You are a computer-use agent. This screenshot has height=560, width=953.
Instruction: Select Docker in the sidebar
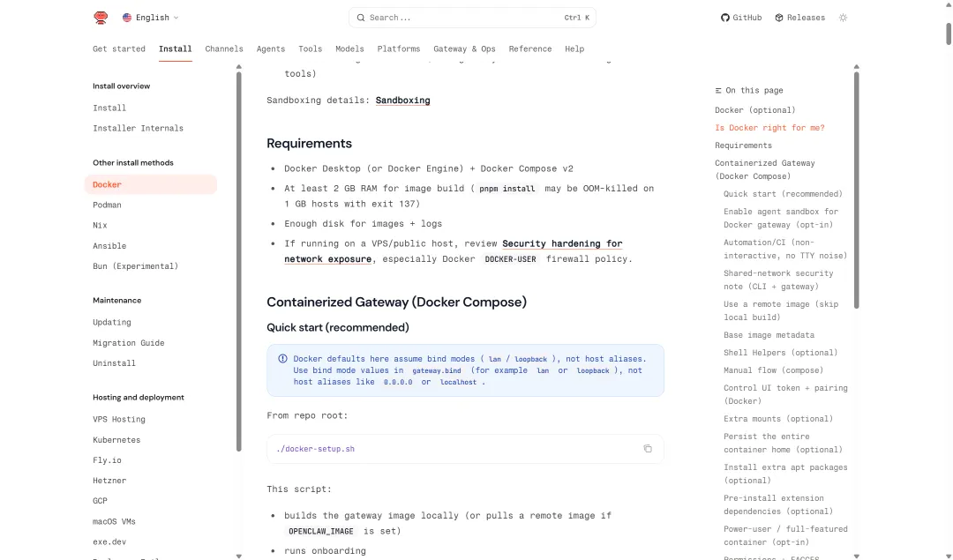[x=151, y=184]
